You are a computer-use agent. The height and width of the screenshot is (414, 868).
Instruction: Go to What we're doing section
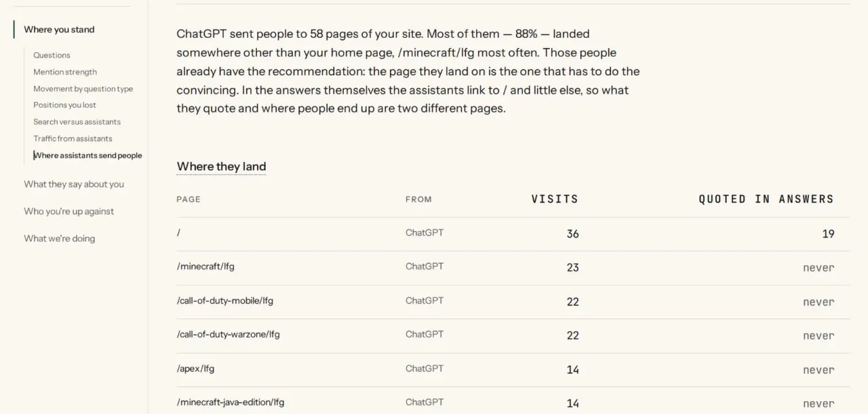coord(60,238)
